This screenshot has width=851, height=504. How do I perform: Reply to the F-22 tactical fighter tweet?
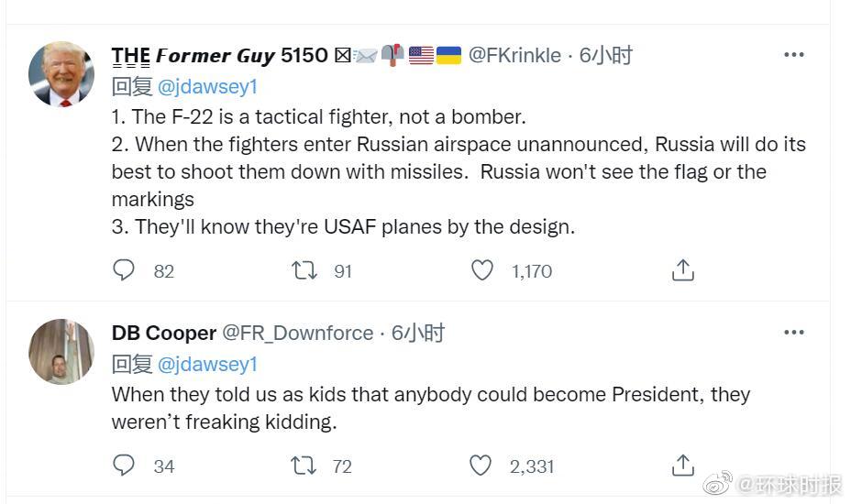[124, 270]
